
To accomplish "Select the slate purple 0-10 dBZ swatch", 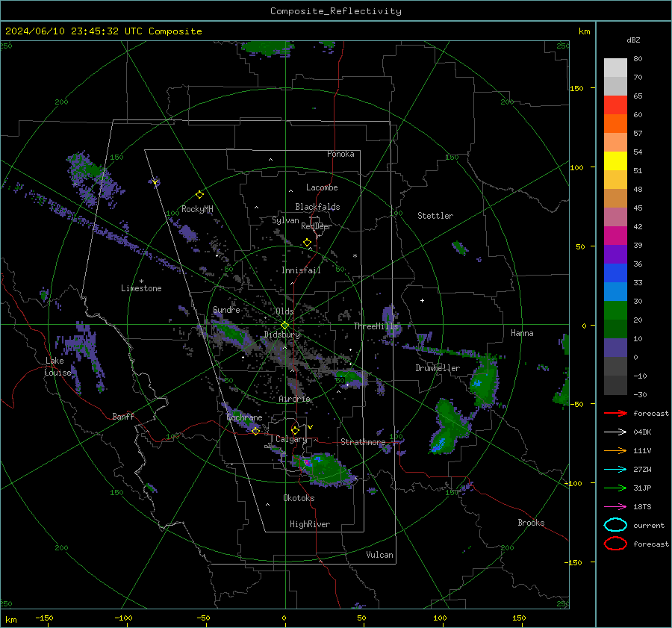I will [x=615, y=348].
